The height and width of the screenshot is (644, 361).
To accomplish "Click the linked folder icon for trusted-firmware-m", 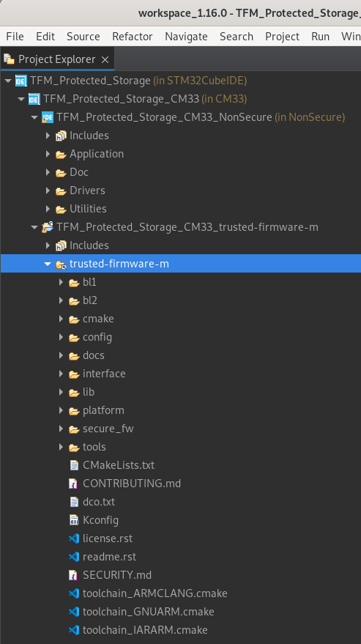I will pyautogui.click(x=61, y=264).
